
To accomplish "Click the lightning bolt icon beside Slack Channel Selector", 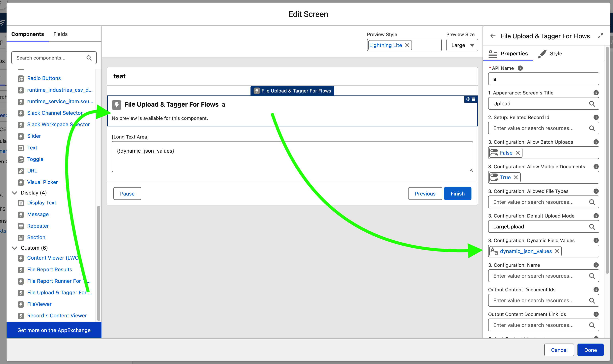I will [21, 113].
